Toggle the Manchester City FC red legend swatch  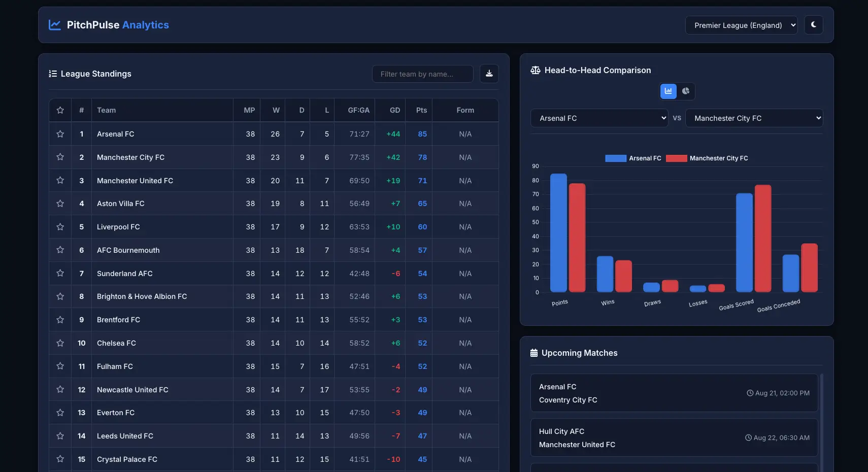tap(677, 158)
